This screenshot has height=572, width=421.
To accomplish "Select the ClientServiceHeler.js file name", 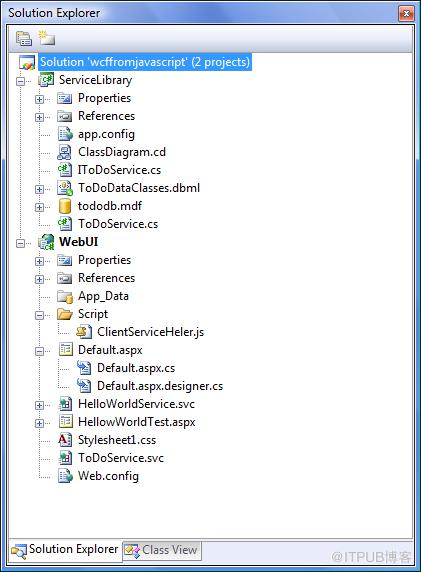I will 151,332.
